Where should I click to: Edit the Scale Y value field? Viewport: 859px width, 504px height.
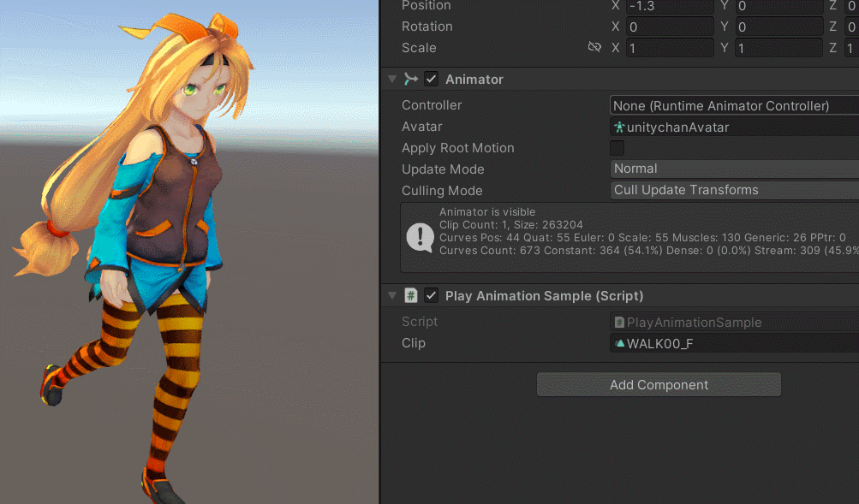point(778,48)
